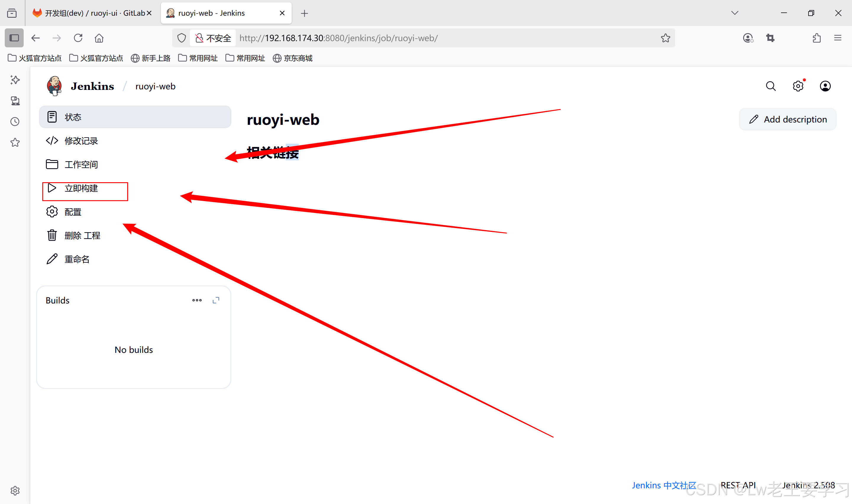
Task: Open the user account avatar icon
Action: 825,86
